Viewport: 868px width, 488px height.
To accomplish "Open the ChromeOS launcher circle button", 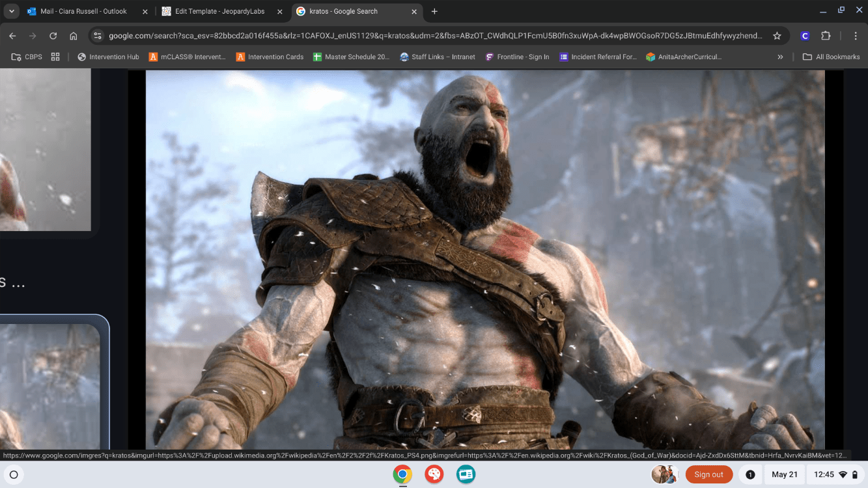I will [14, 474].
